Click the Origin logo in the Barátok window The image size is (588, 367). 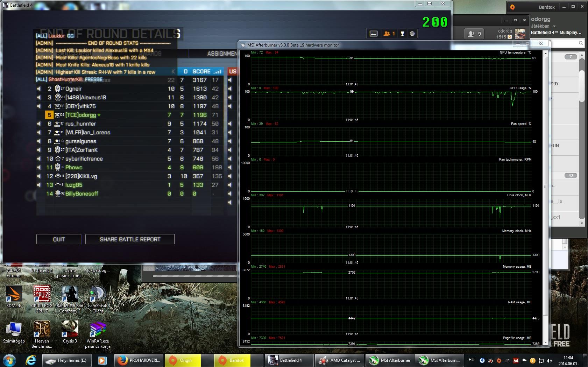pyautogui.click(x=512, y=7)
